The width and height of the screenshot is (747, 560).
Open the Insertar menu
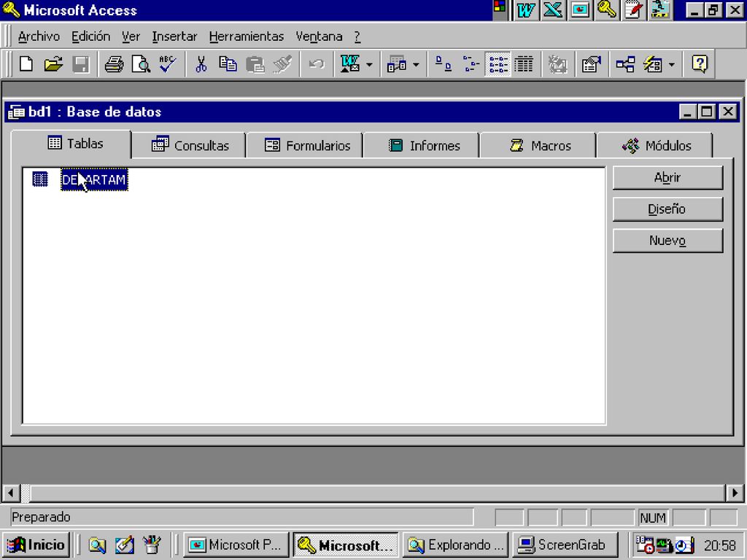click(174, 36)
